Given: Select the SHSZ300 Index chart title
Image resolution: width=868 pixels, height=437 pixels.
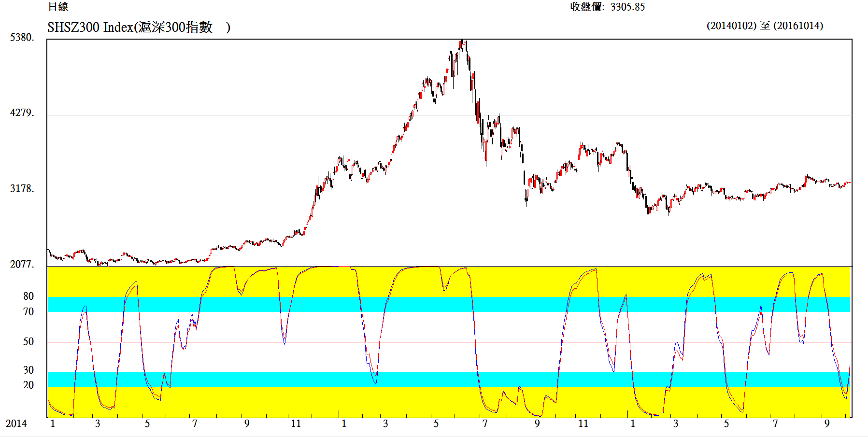Looking at the screenshot, I should (139, 27).
